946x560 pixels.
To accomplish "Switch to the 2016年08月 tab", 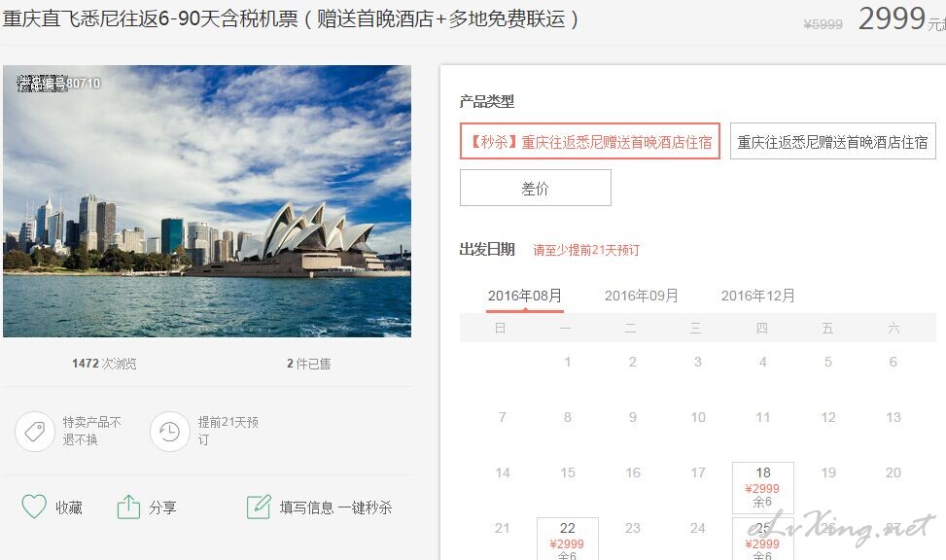I will pos(524,296).
